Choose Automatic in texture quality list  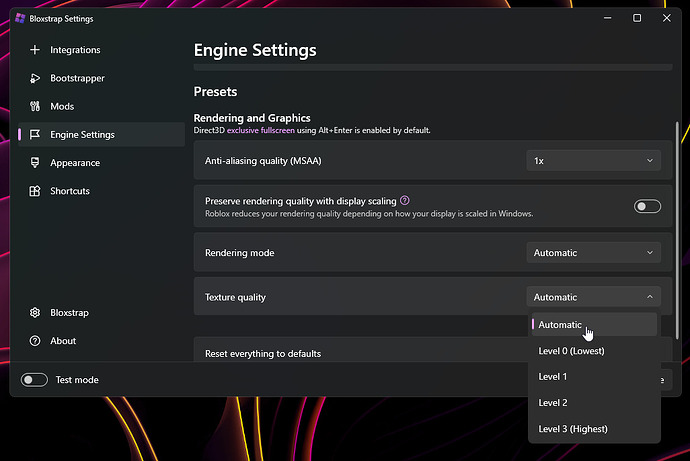coord(594,325)
